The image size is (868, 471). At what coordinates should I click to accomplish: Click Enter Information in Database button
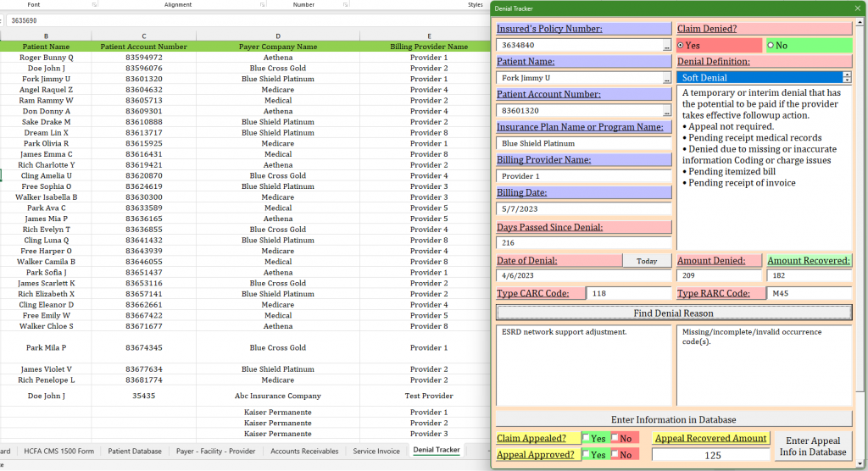(x=673, y=419)
